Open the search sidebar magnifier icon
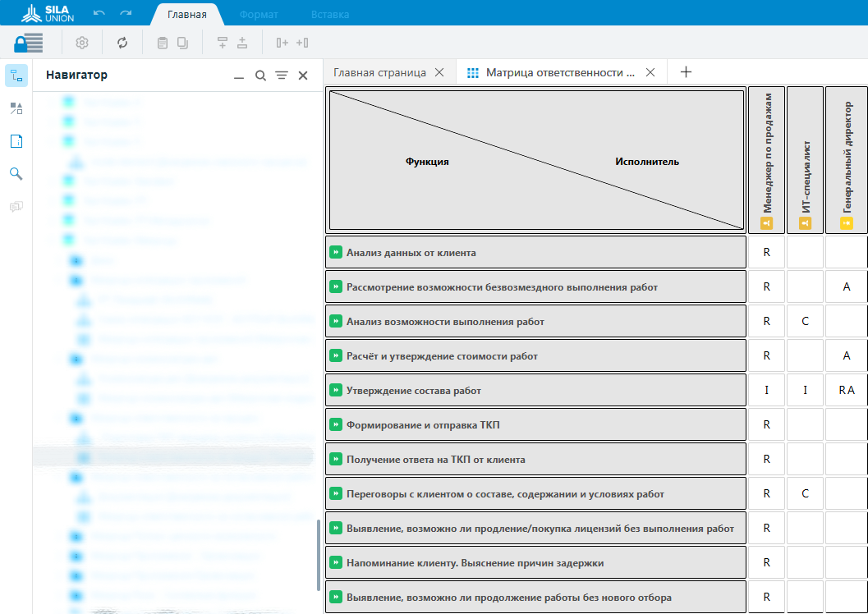Viewport: 868px width, 614px height. coord(16,174)
